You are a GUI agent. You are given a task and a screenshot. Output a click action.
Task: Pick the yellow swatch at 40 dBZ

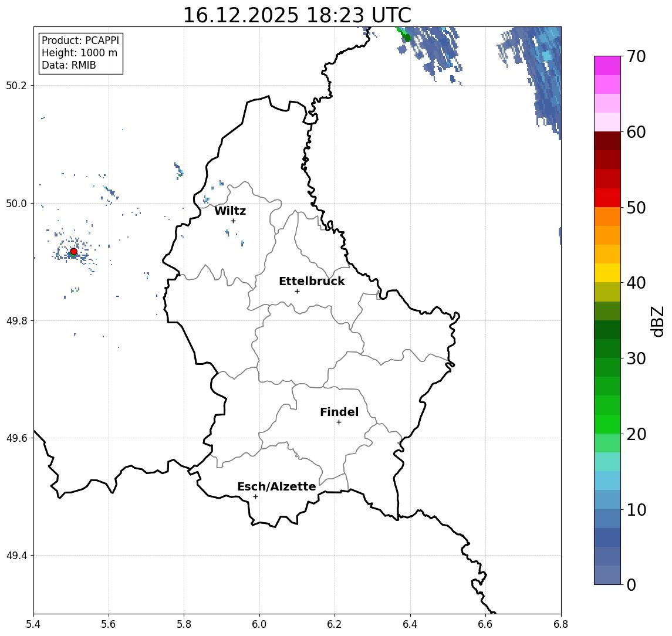click(607, 273)
